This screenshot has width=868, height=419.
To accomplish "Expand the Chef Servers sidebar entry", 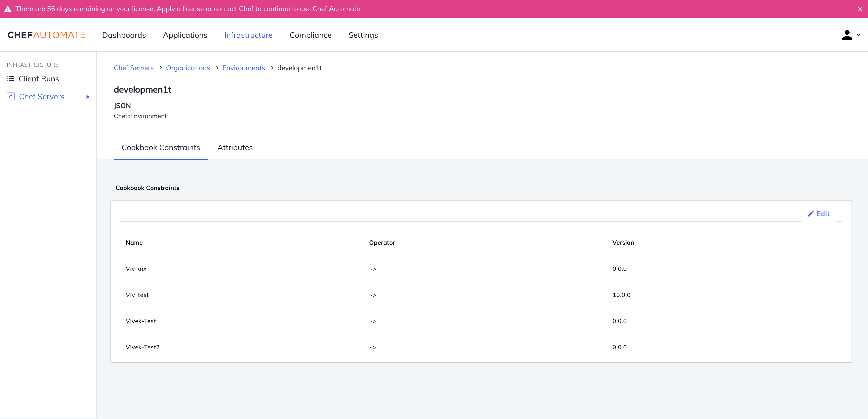I will (x=88, y=97).
